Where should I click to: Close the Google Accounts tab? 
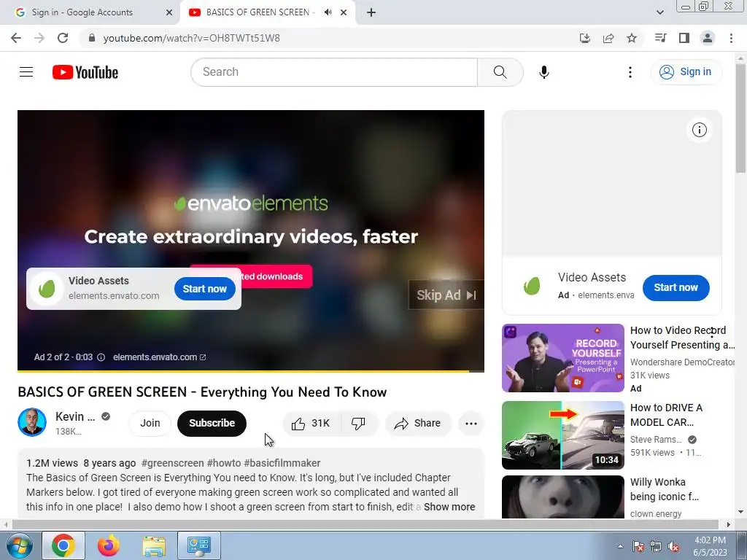click(169, 12)
